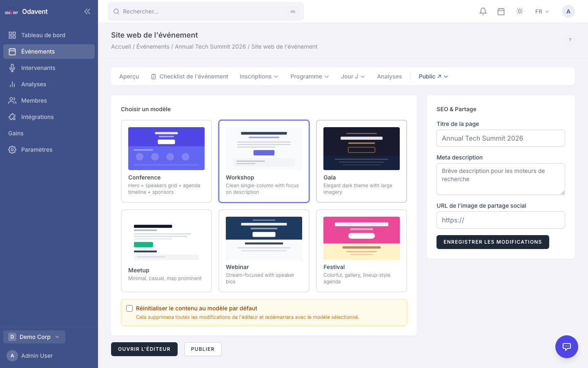
Task: Switch to the Aperçu tab
Action: coord(129,76)
